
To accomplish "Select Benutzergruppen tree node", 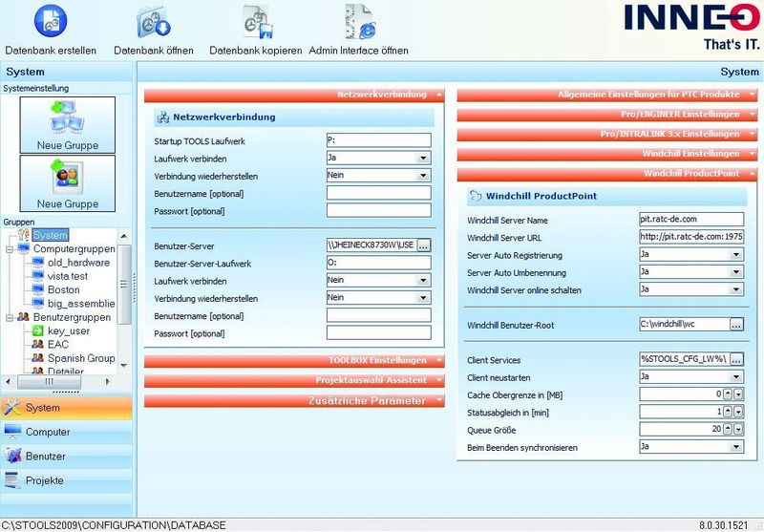I will 72,317.
